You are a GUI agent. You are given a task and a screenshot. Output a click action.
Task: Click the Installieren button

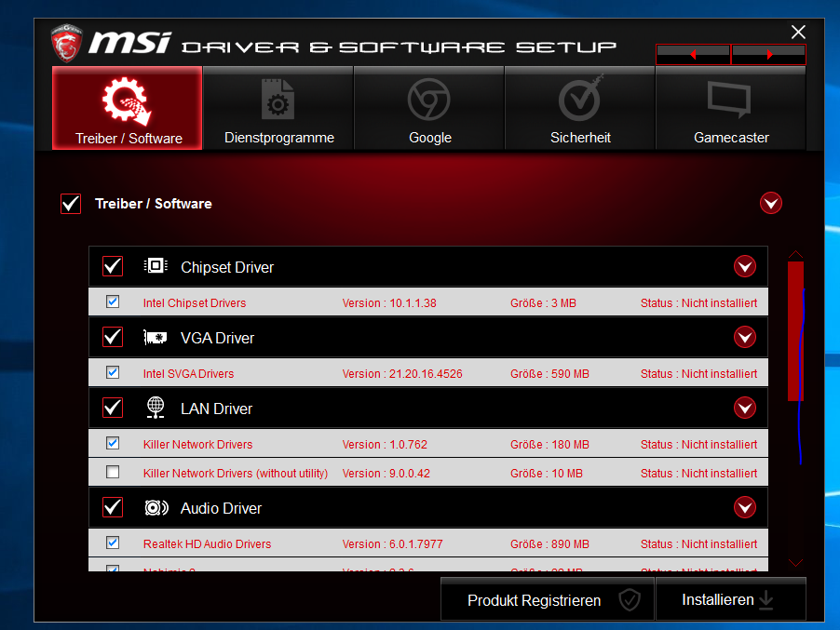tap(731, 599)
